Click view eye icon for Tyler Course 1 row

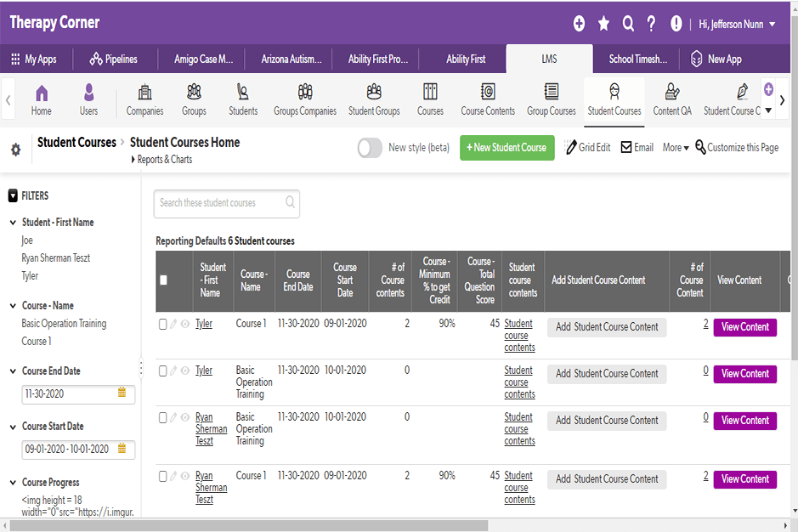point(185,324)
